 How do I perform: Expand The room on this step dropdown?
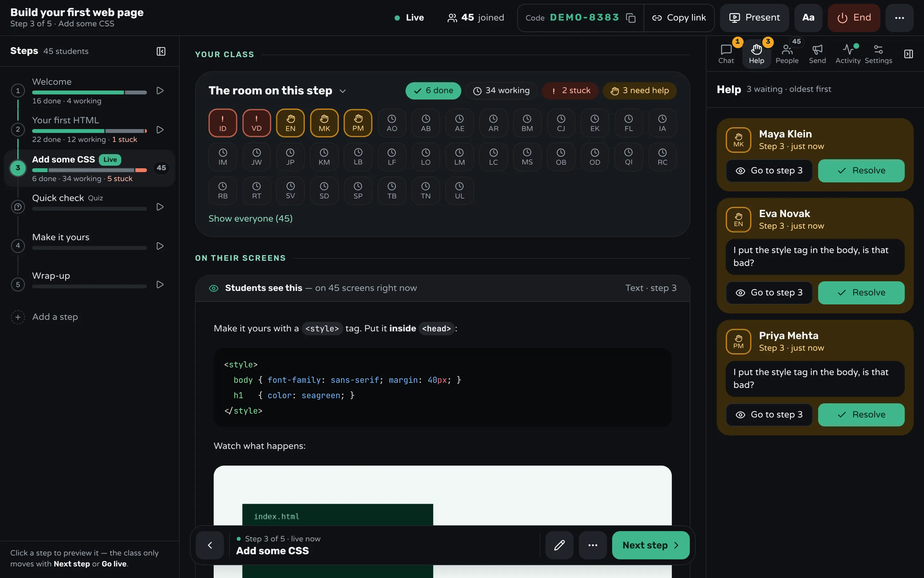[x=343, y=91]
